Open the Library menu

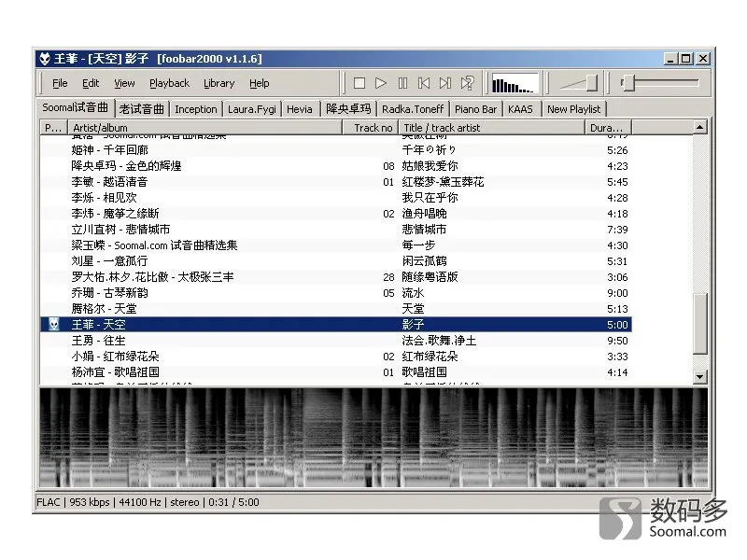pyautogui.click(x=219, y=83)
